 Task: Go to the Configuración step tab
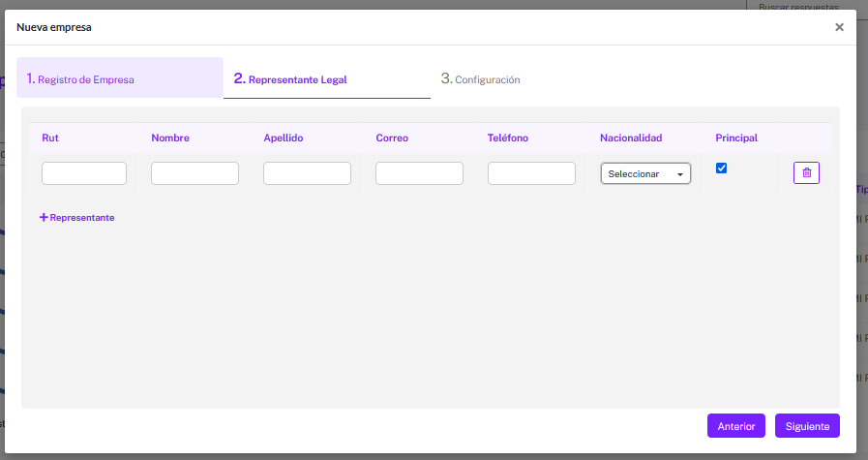pyautogui.click(x=480, y=79)
